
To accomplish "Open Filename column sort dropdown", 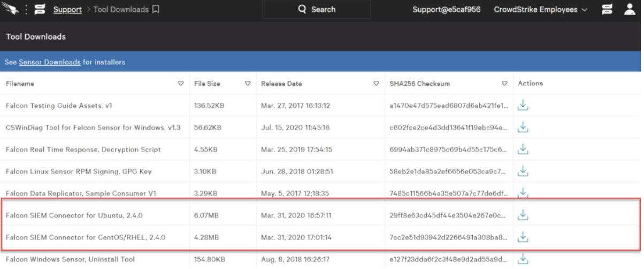I will coord(181,84).
